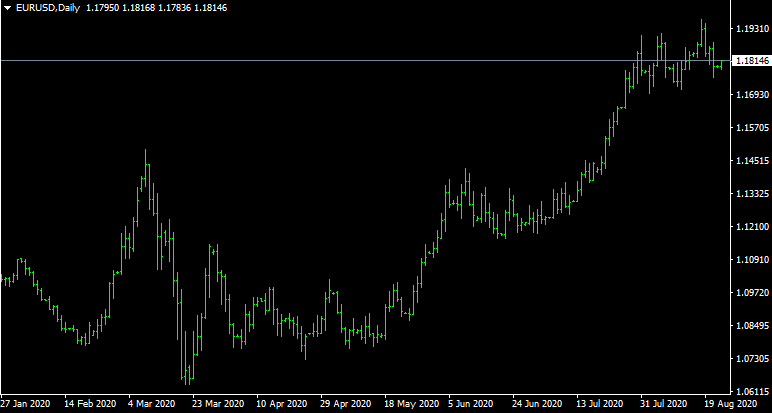Click the 5 Jun 2020 date label

click(472, 404)
